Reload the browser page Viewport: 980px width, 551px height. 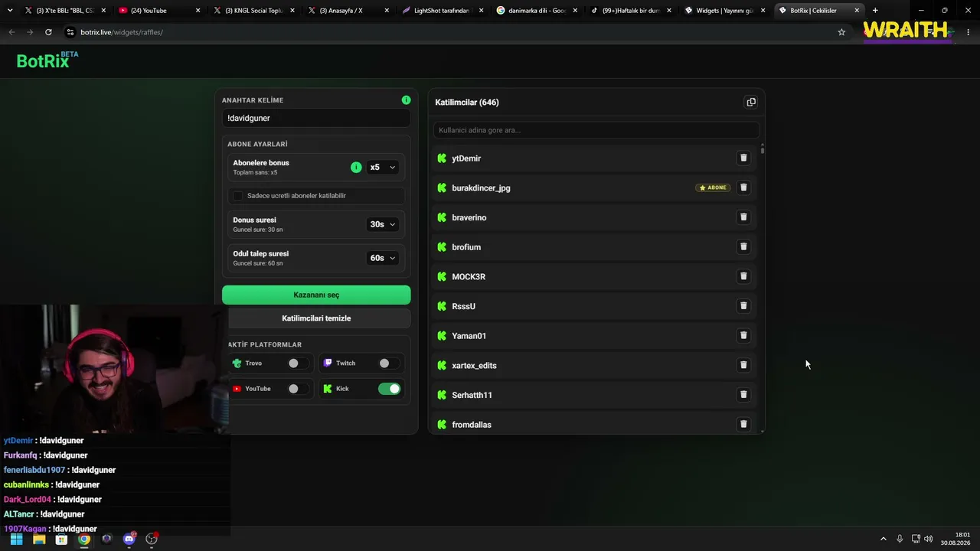pyautogui.click(x=48, y=32)
